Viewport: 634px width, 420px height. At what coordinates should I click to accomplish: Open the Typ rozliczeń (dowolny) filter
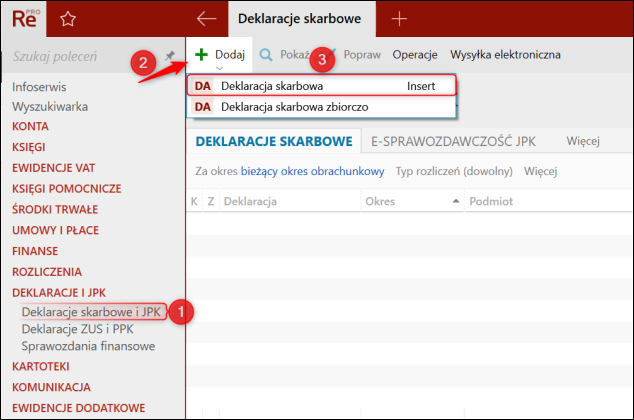(x=454, y=171)
